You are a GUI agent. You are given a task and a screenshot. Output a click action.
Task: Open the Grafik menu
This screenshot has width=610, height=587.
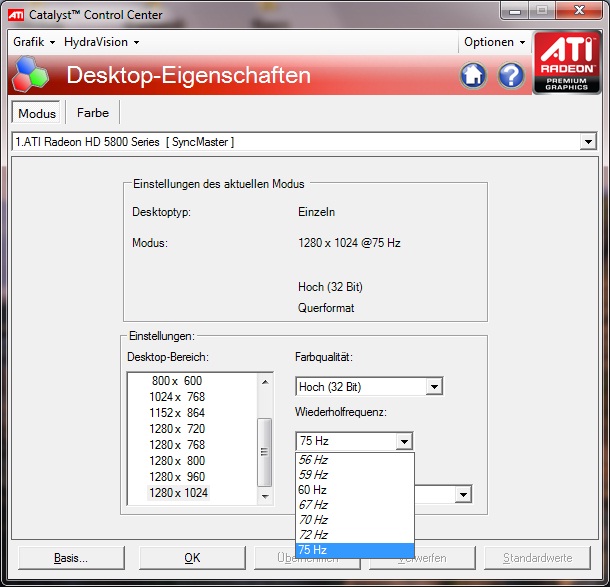(x=34, y=42)
